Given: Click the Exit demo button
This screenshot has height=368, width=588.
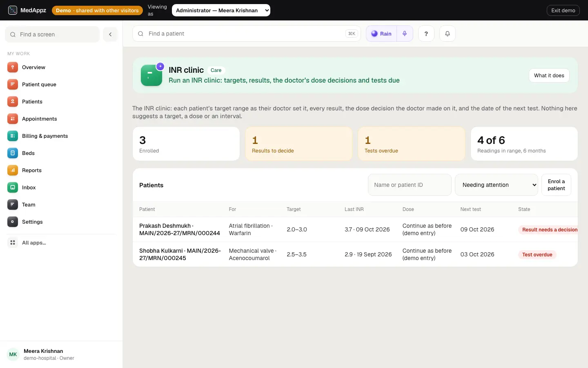Looking at the screenshot, I should click(x=563, y=10).
